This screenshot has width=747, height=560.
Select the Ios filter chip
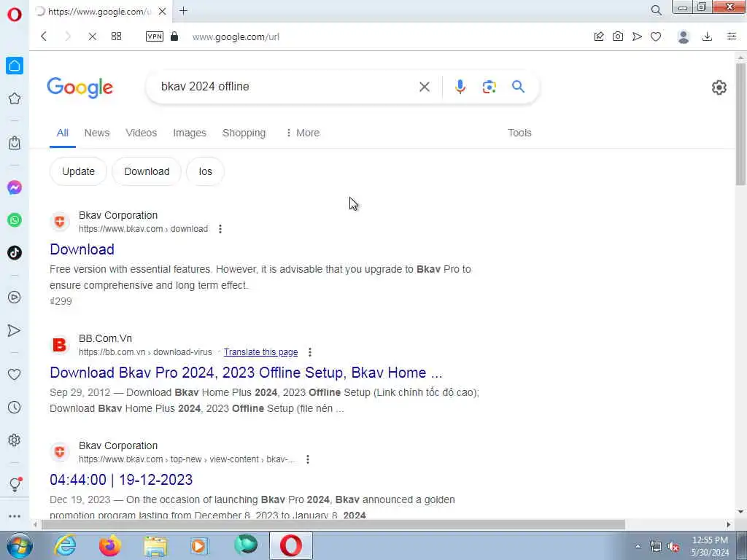click(x=205, y=171)
